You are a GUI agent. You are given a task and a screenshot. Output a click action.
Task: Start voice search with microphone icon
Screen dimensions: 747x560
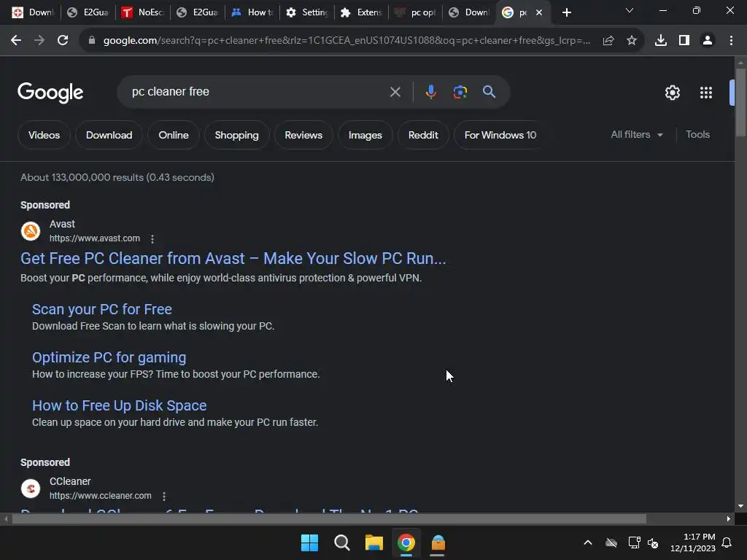(430, 92)
